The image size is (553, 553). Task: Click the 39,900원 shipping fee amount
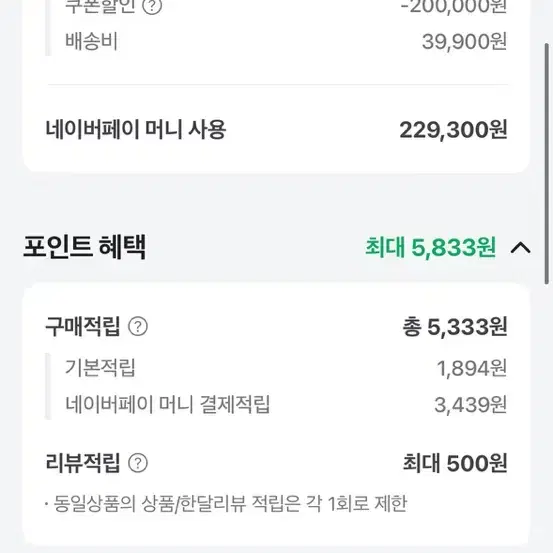point(464,42)
